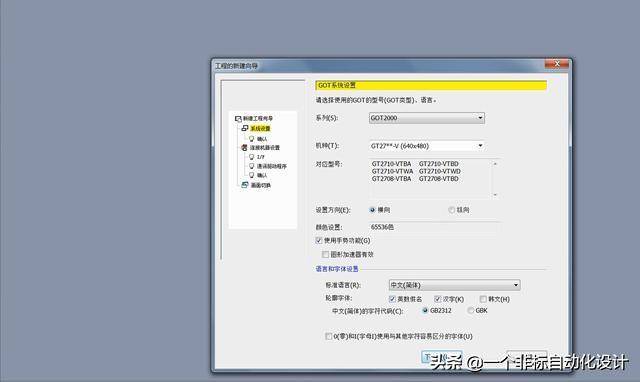The image size is (640, 382).
Task: Click model text GT2710-VTWA
Action: point(392,171)
